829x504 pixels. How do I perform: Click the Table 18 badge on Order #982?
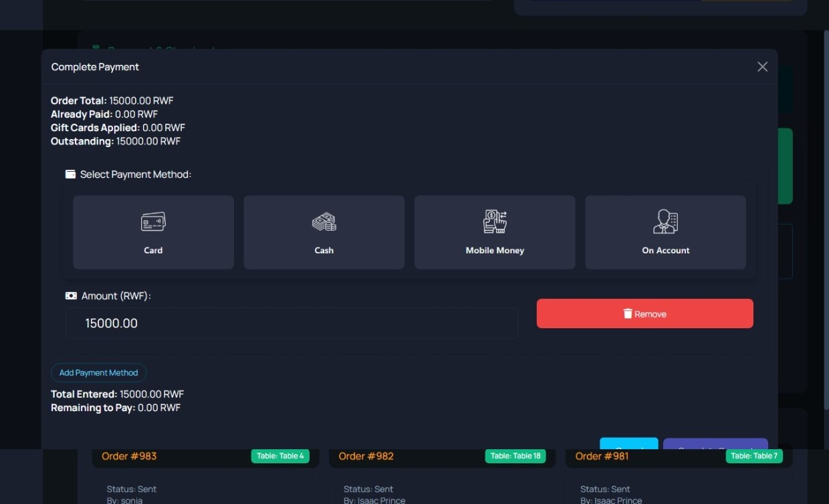click(515, 456)
